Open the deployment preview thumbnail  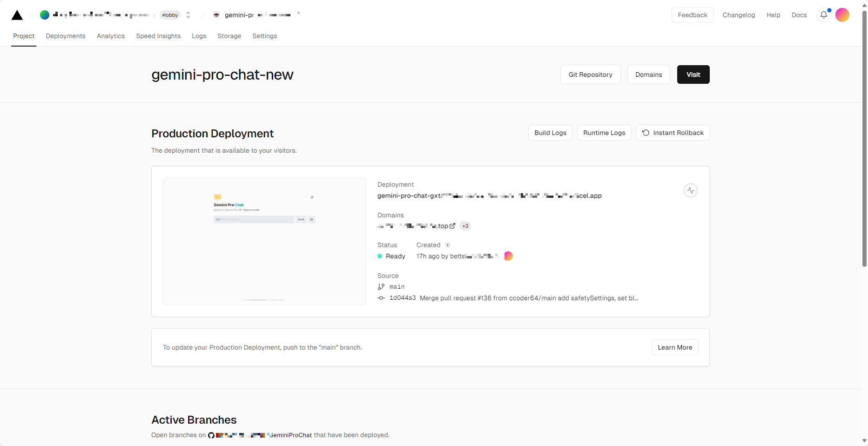click(x=264, y=241)
